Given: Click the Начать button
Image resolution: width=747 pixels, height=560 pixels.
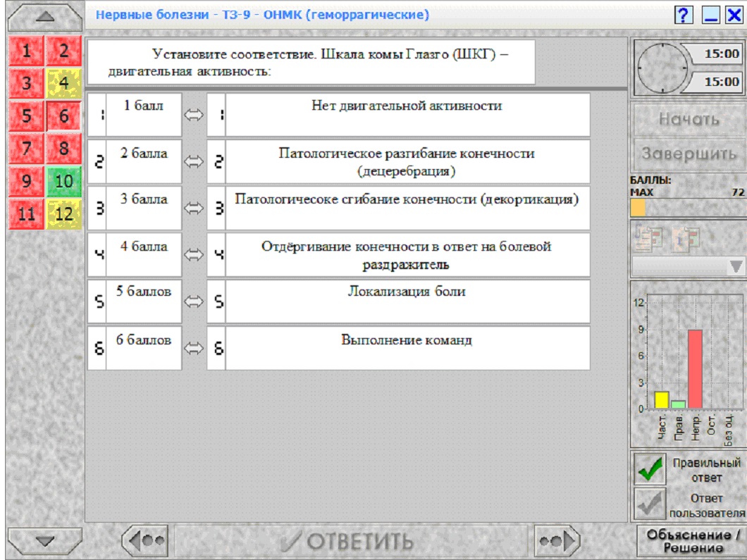Looking at the screenshot, I should click(x=689, y=119).
